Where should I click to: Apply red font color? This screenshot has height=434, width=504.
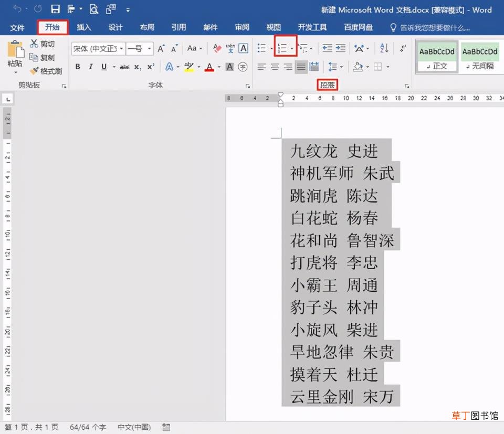209,67
